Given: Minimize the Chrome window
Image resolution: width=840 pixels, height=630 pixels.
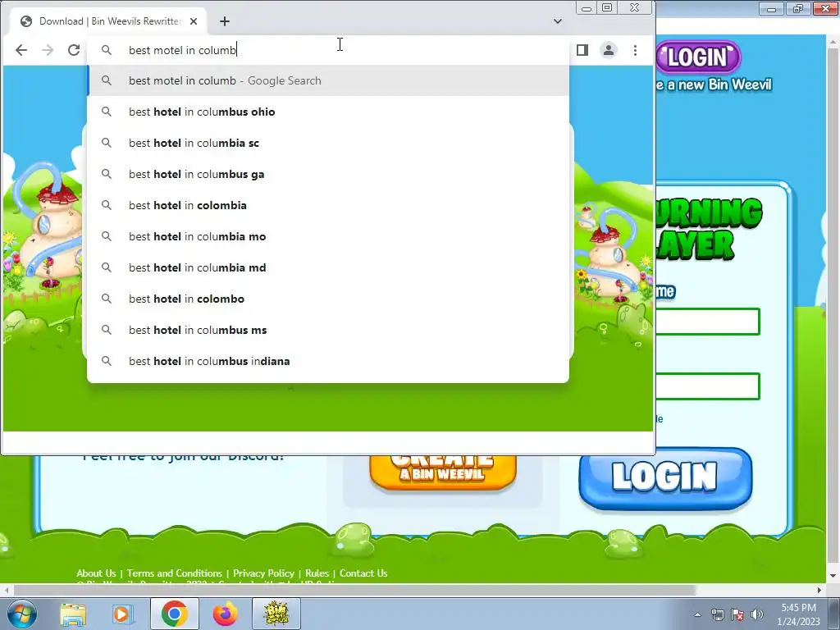Looking at the screenshot, I should pyautogui.click(x=587, y=8).
